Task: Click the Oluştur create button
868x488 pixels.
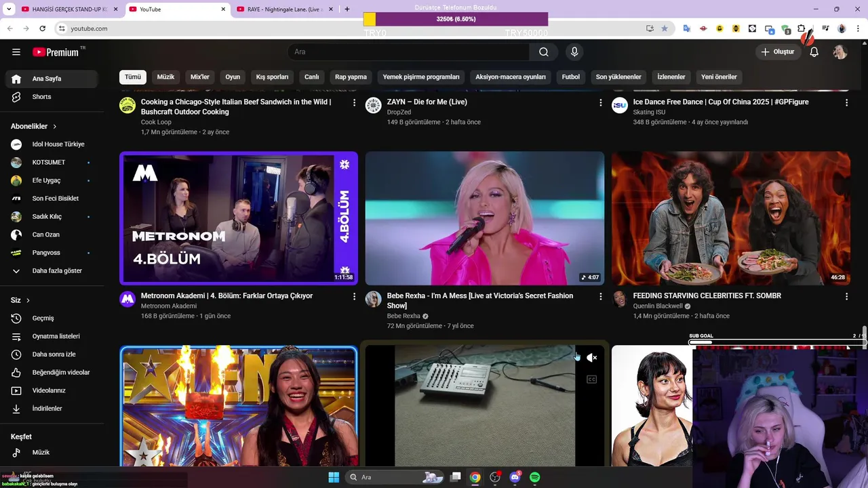Action: click(777, 52)
